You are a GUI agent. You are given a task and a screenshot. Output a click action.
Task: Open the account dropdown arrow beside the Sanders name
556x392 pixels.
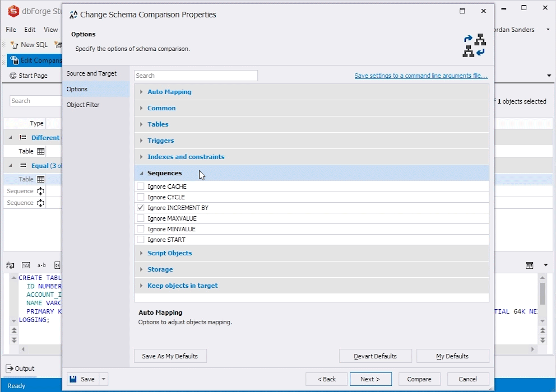pos(548,30)
